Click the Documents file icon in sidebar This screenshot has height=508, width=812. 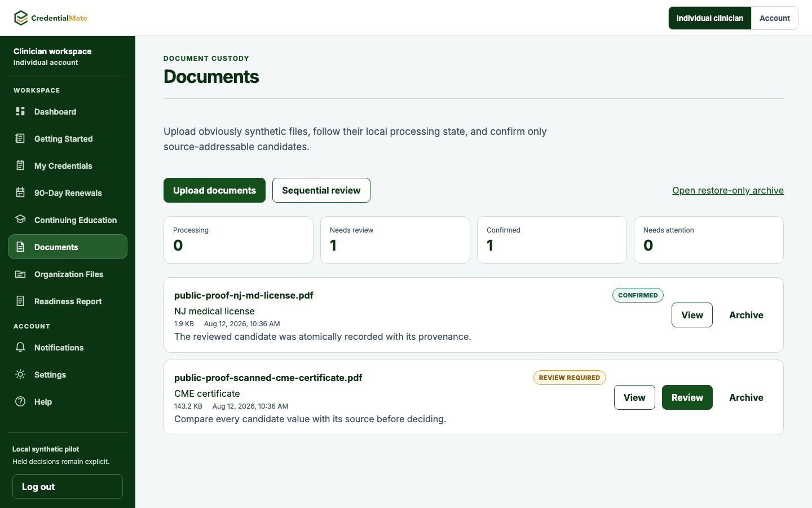tap(20, 247)
